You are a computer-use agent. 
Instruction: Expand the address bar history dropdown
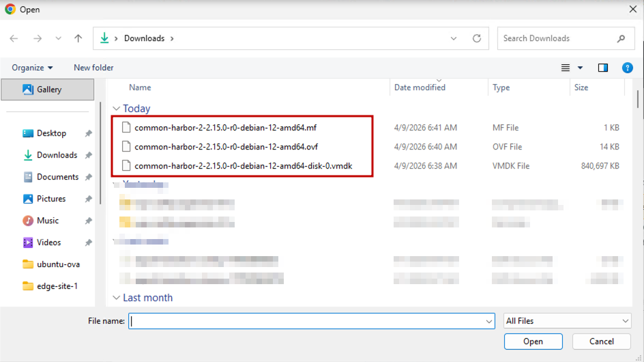pos(454,38)
